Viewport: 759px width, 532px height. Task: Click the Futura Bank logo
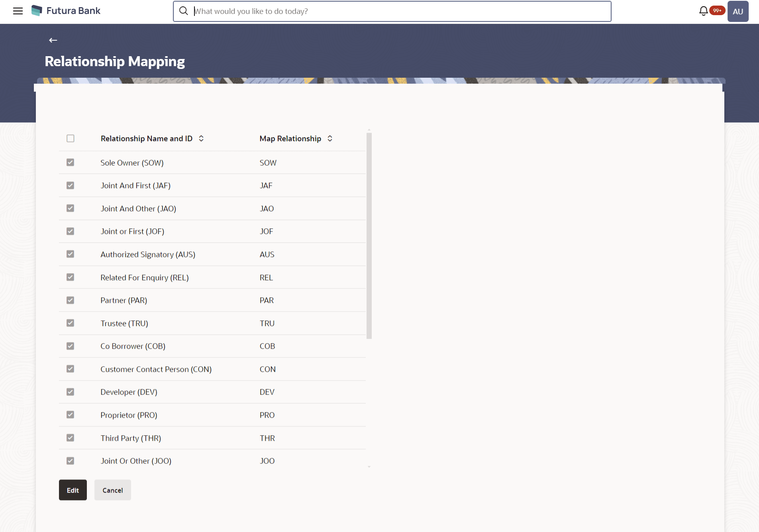pos(37,11)
